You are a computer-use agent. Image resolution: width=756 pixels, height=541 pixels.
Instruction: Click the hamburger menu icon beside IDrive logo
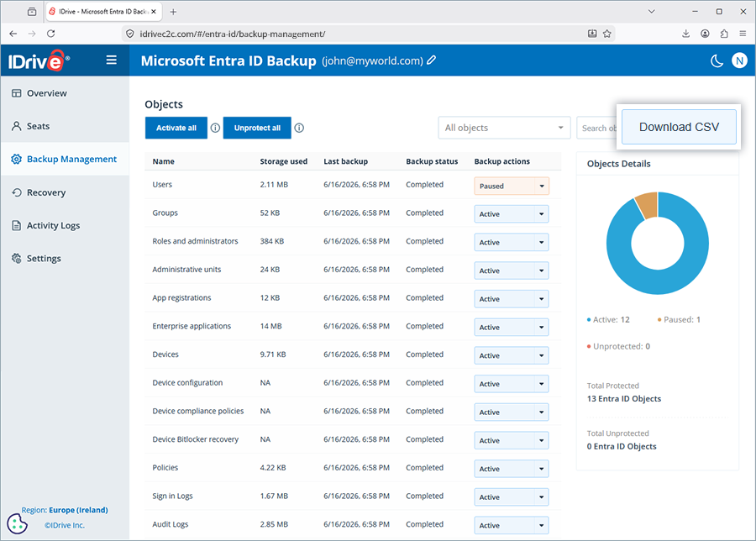(x=112, y=60)
